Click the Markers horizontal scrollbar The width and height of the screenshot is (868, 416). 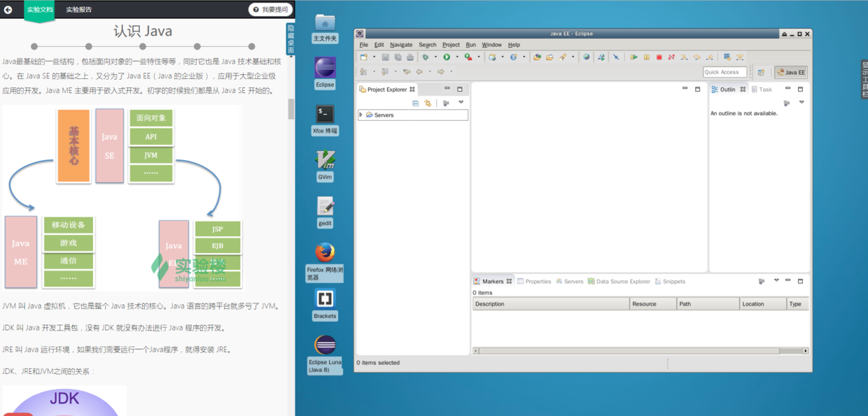click(640, 351)
